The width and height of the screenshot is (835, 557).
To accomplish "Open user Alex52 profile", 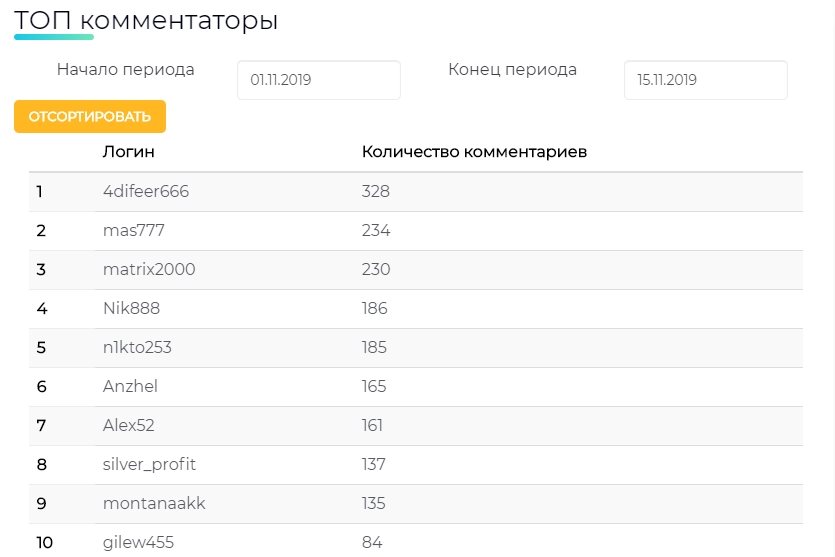I will pos(129,425).
